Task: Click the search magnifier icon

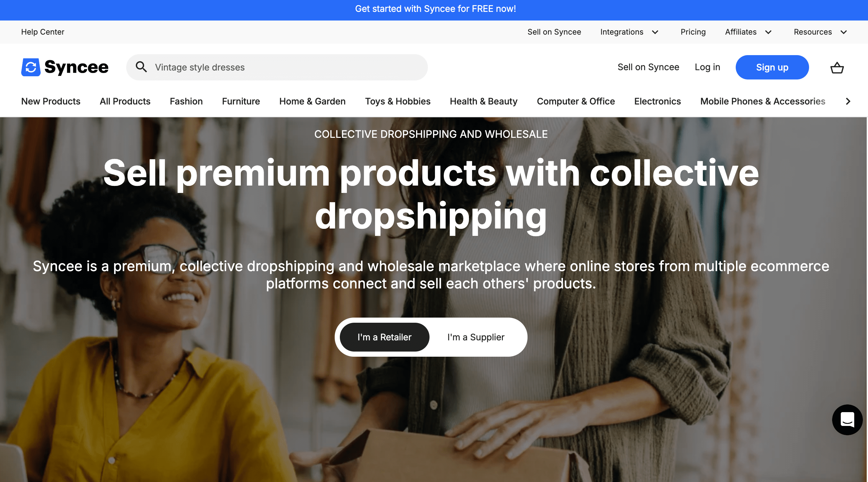Action: click(x=141, y=67)
